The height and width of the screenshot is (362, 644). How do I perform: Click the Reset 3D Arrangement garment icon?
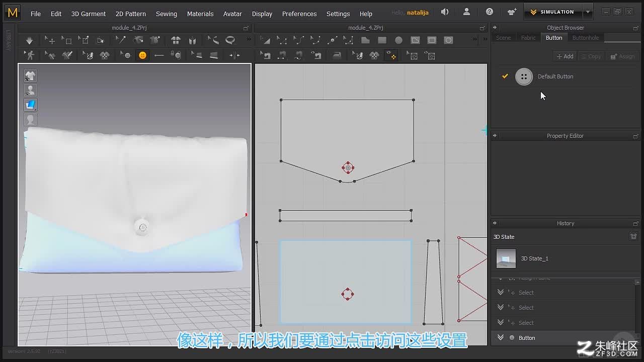click(176, 40)
